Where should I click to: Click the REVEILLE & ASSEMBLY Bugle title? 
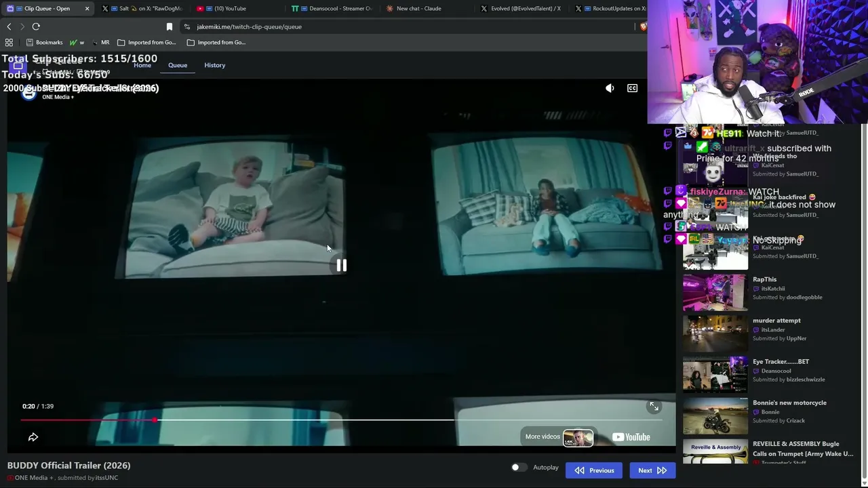[803, 449]
